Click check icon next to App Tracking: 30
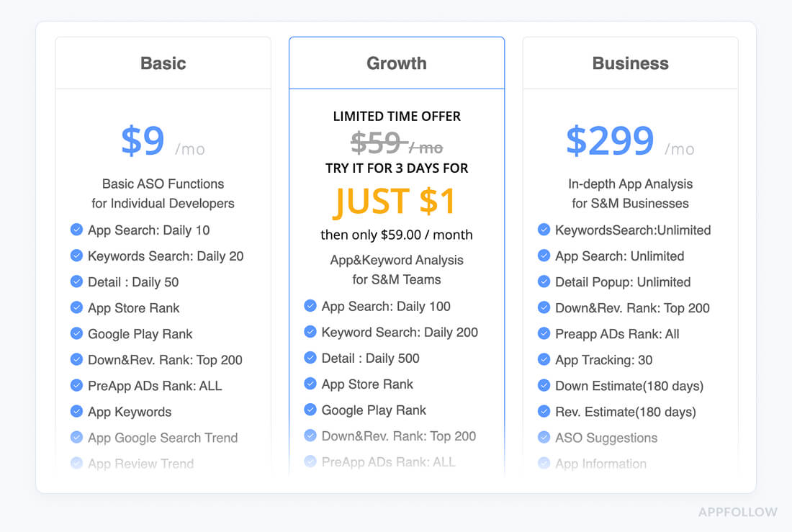 click(x=544, y=359)
